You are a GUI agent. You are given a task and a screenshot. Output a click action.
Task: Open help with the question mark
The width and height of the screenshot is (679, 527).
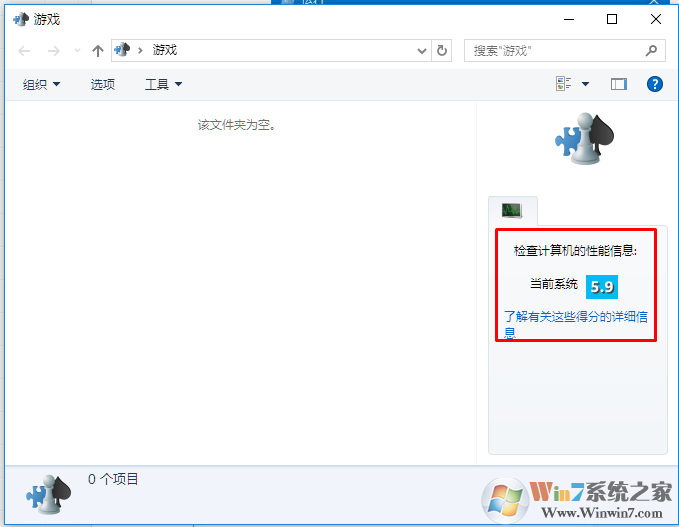click(655, 84)
